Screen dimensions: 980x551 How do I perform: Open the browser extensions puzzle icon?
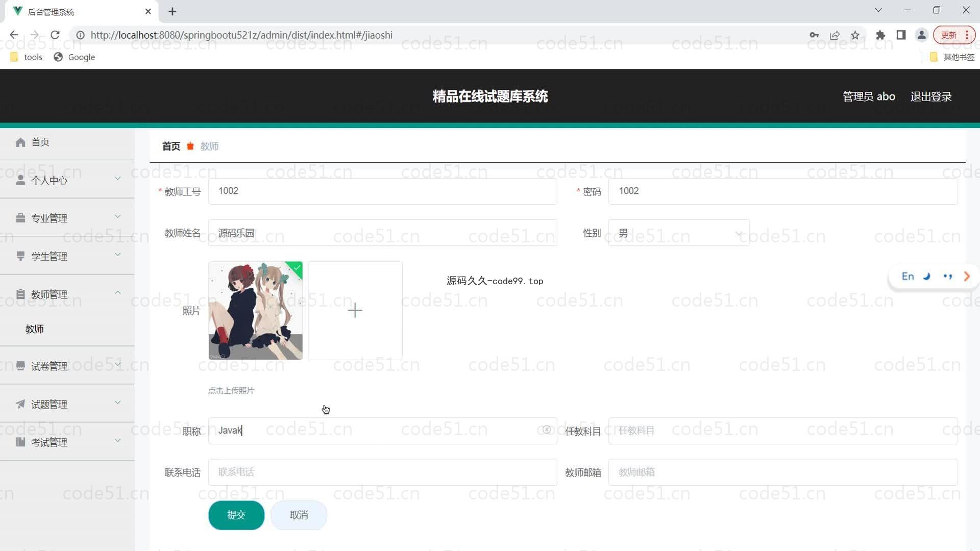(x=880, y=35)
